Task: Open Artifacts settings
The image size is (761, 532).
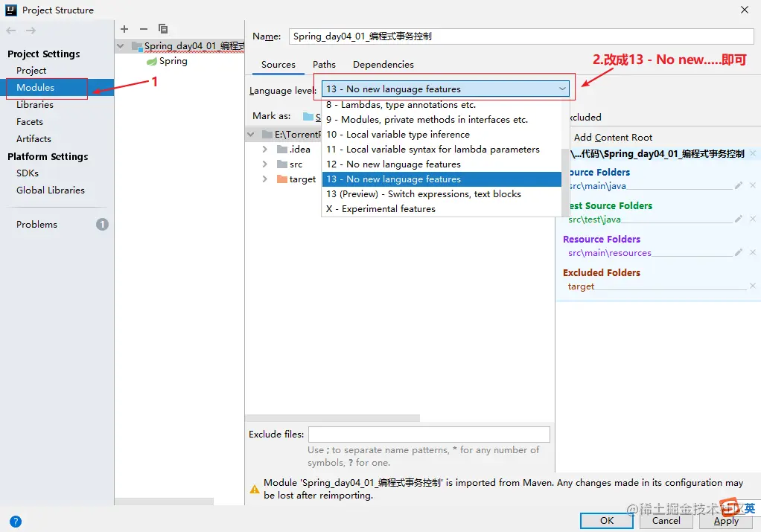Action: click(x=34, y=138)
